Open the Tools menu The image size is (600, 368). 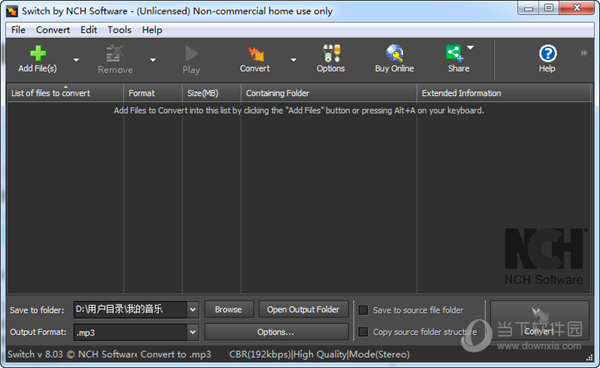point(119,30)
